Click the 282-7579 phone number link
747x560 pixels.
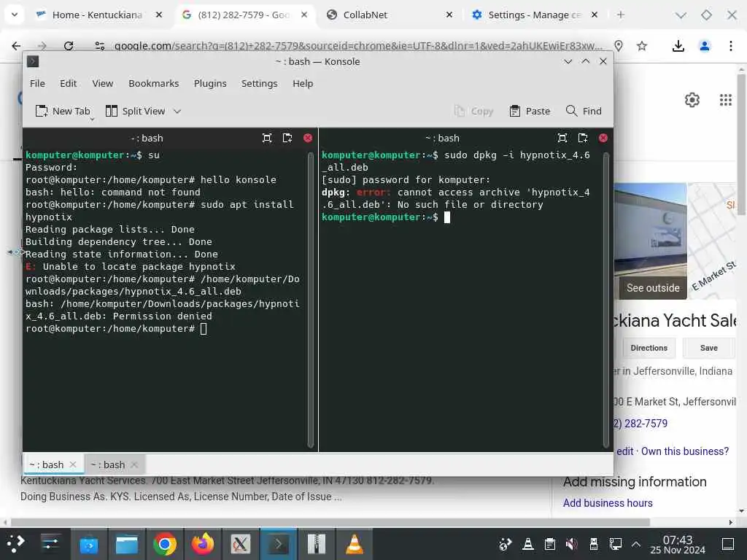(x=640, y=424)
